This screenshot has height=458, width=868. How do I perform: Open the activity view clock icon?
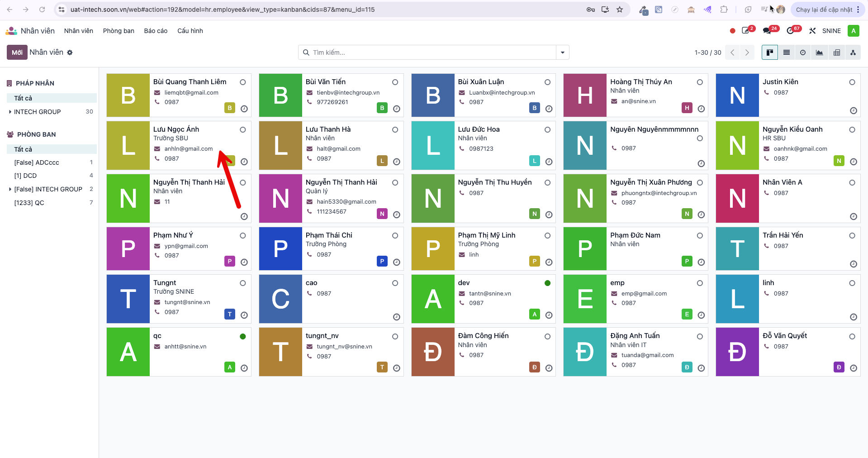pos(803,52)
